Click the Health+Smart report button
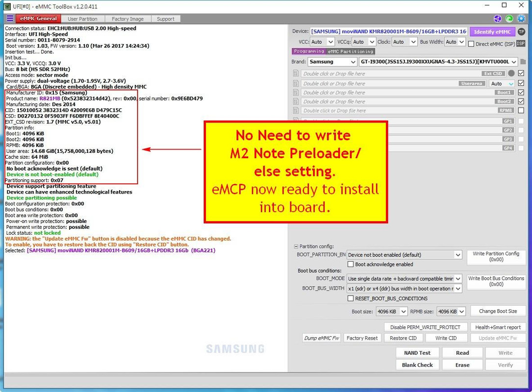This screenshot has height=392, width=532. [x=498, y=327]
